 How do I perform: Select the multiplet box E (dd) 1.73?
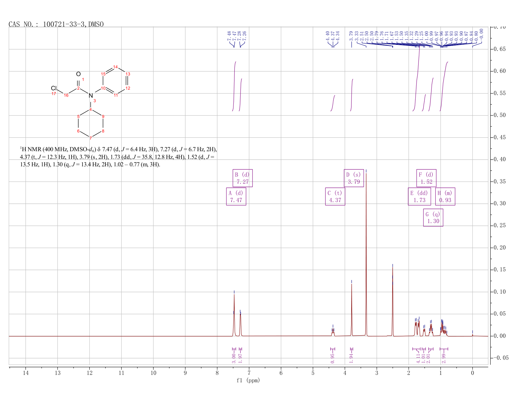[419, 197]
